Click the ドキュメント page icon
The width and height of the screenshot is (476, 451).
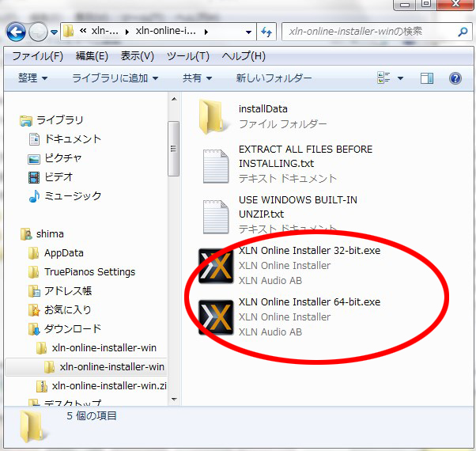pos(34,139)
